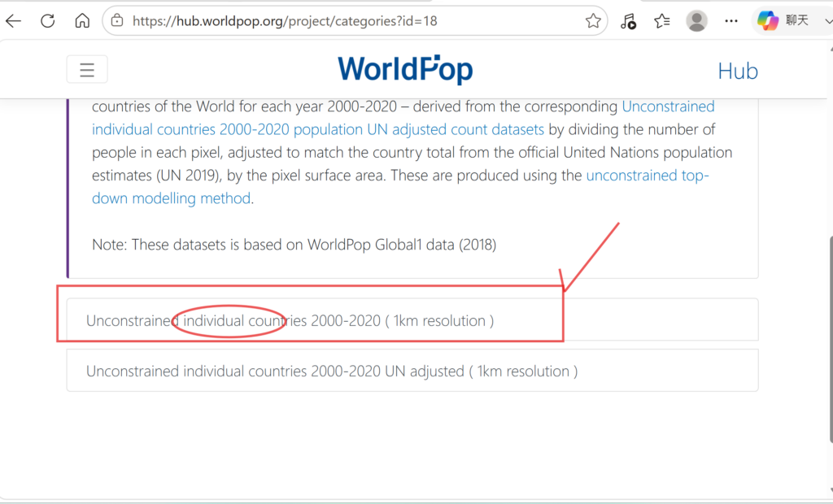Go back with the browser back arrow

13,20
